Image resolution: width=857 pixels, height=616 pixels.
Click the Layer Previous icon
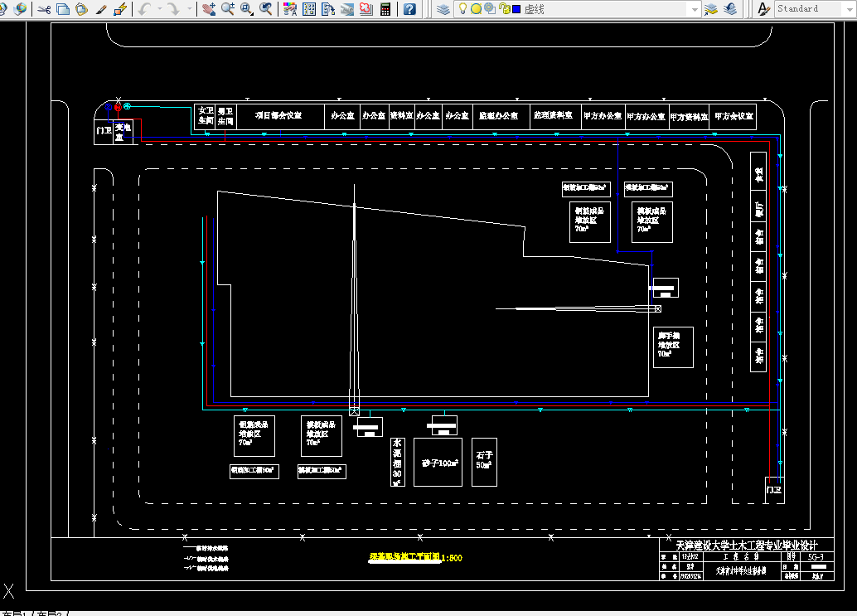pos(729,9)
